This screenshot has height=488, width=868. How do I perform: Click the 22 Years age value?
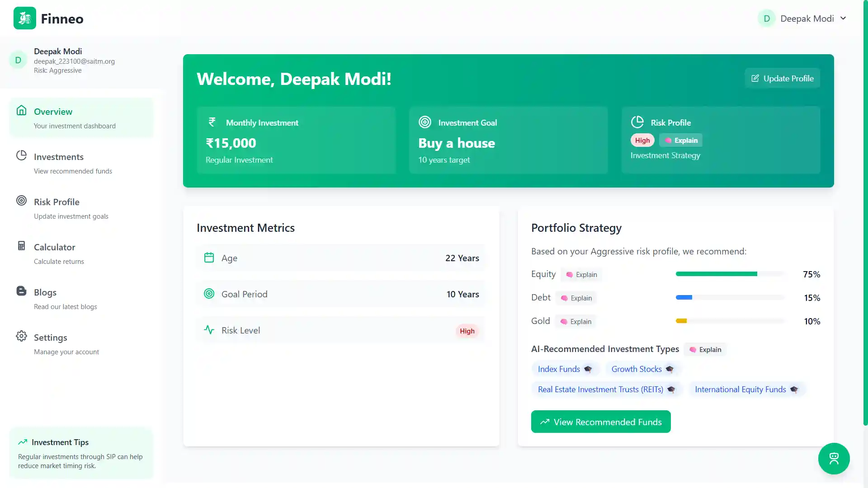[462, 258]
